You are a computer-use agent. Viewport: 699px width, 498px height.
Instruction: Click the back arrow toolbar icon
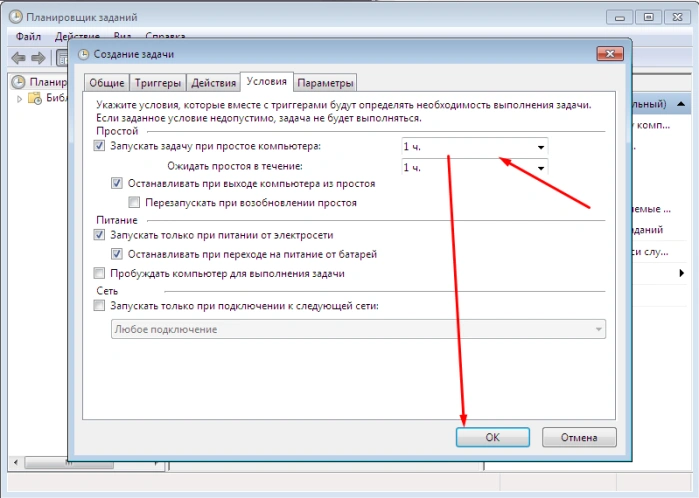pos(18,58)
